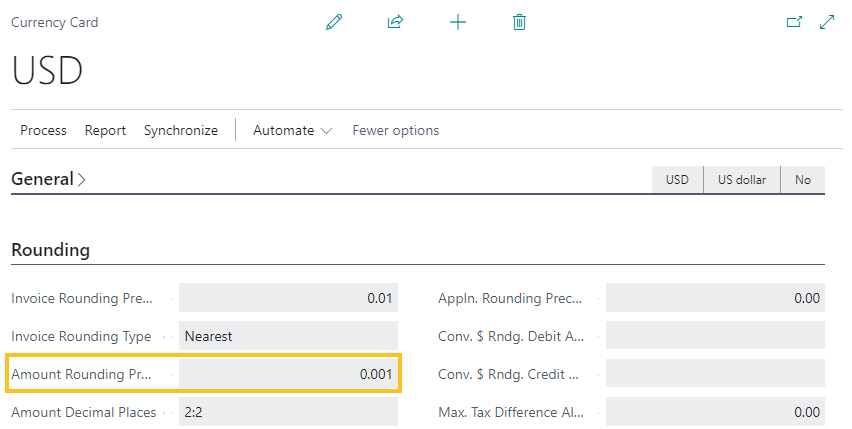Click the Max. Tax Difference field
The height and width of the screenshot is (429, 852).
pyautogui.click(x=715, y=412)
